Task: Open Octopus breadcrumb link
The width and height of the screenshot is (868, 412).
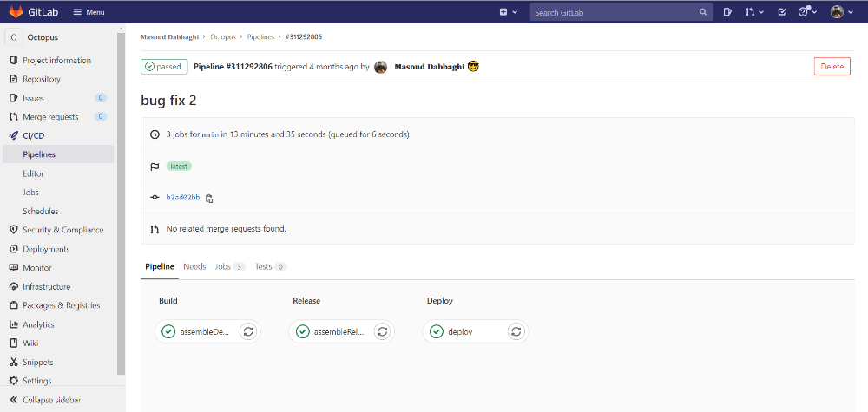Action: (223, 37)
